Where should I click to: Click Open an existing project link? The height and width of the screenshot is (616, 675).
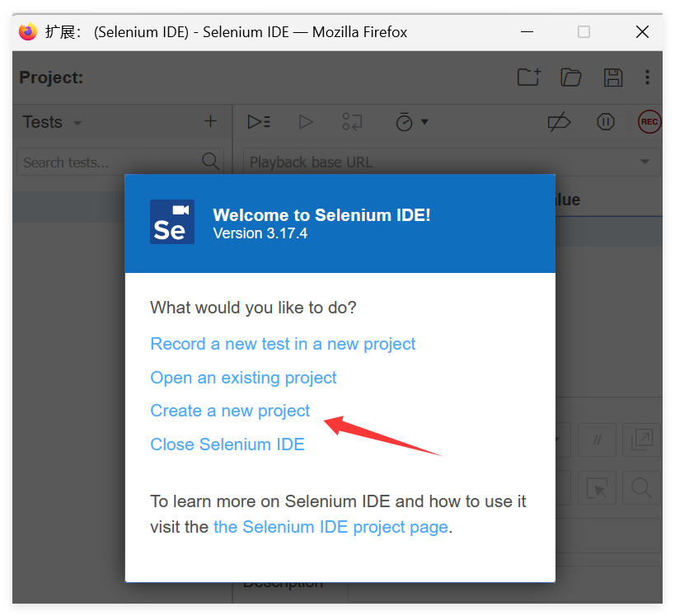pyautogui.click(x=243, y=378)
